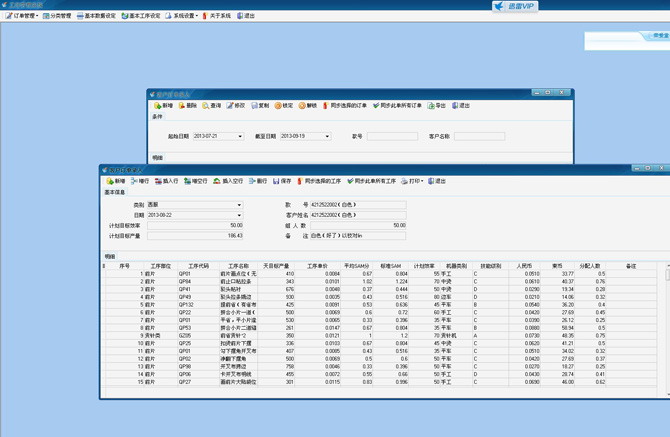Click the 保存 save icon
This screenshot has height=437, width=670.
[x=276, y=181]
